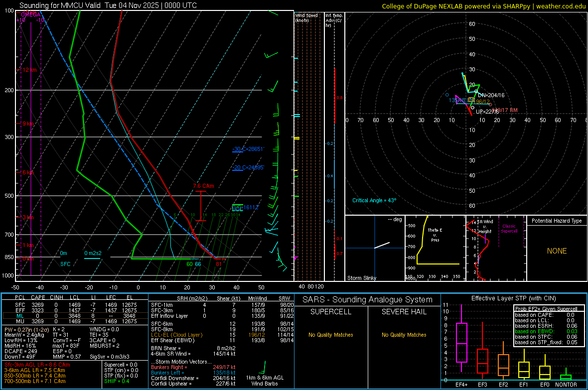Click the 6 km height marker
The width and height of the screenshot is (588, 390).
(x=28, y=172)
